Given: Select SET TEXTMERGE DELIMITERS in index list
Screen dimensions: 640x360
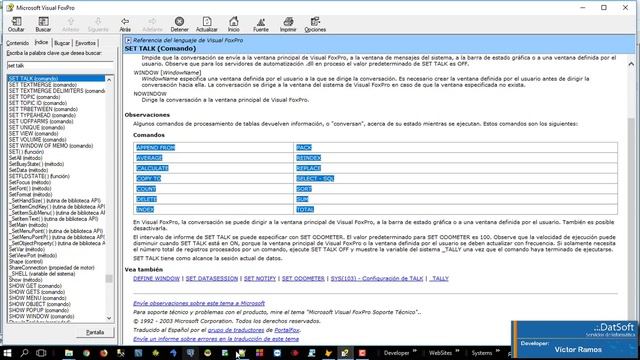Looking at the screenshot, I should [x=56, y=91].
